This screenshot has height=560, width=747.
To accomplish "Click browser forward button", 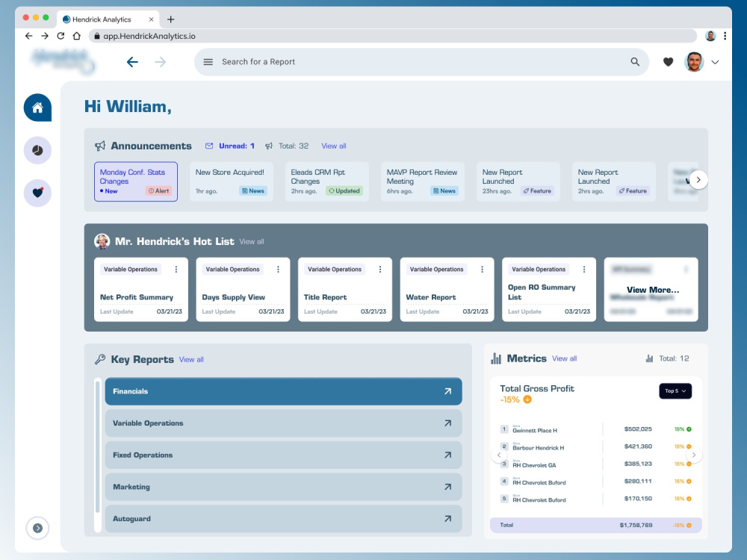I will point(45,36).
